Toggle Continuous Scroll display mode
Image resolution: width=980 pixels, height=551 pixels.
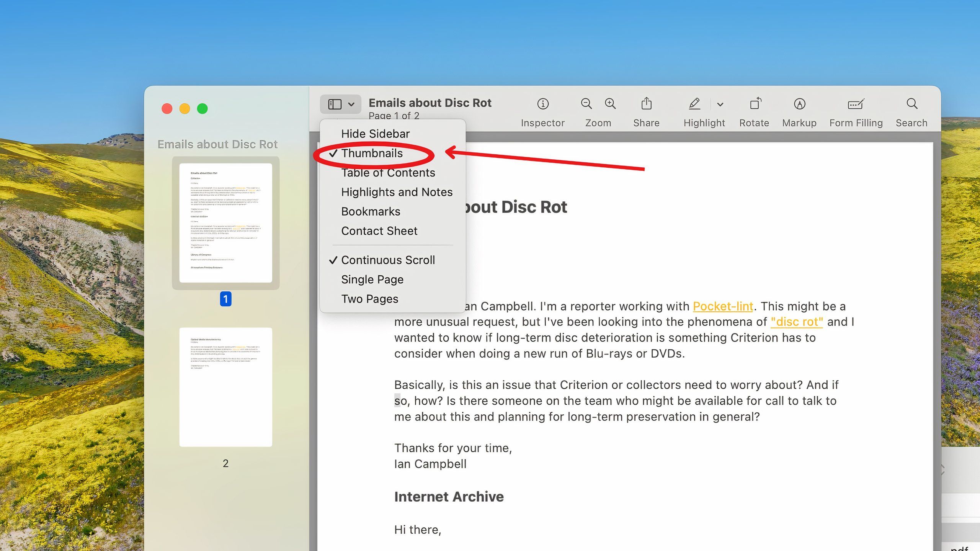[388, 260]
